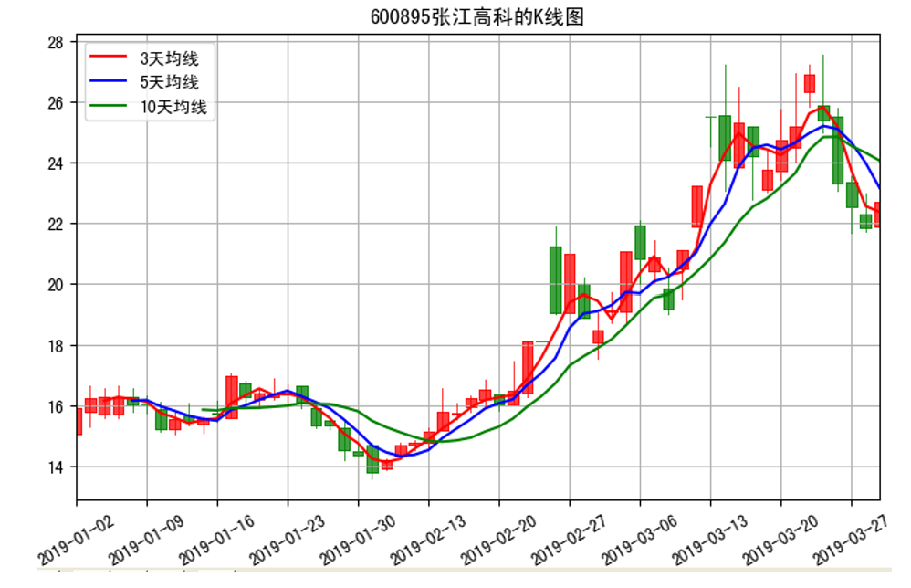Click the chart title 600895张江高科的K线图

click(476, 17)
